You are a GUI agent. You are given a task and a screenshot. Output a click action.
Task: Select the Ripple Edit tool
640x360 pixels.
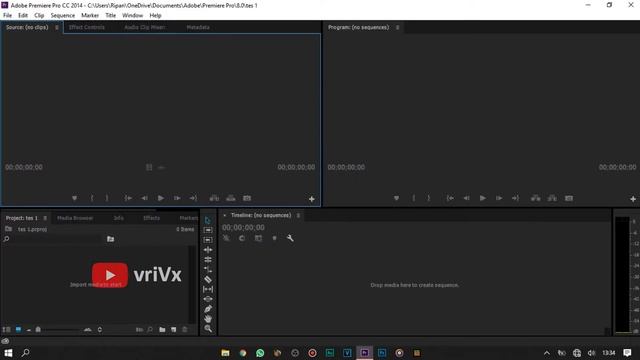pyautogui.click(x=208, y=250)
